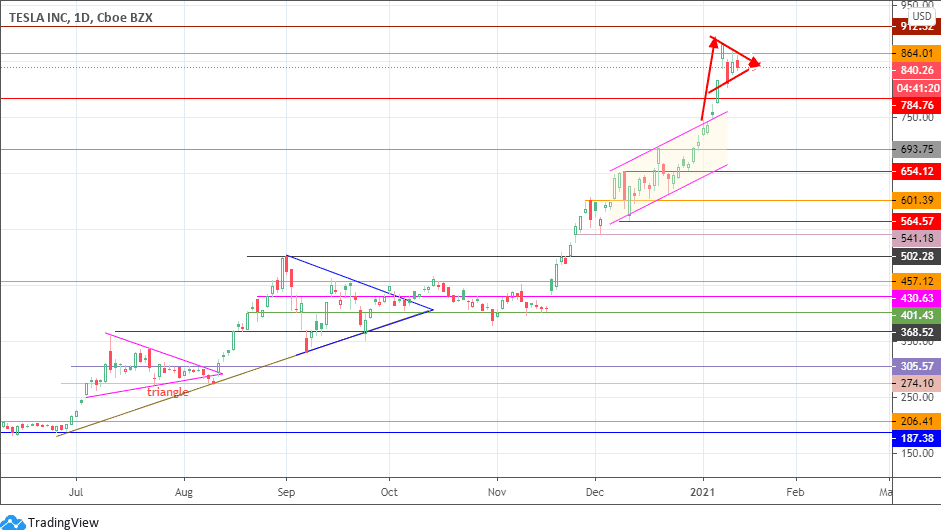This screenshot has width=941, height=531.
Task: Click the 654.12 price label
Action: click(916, 171)
